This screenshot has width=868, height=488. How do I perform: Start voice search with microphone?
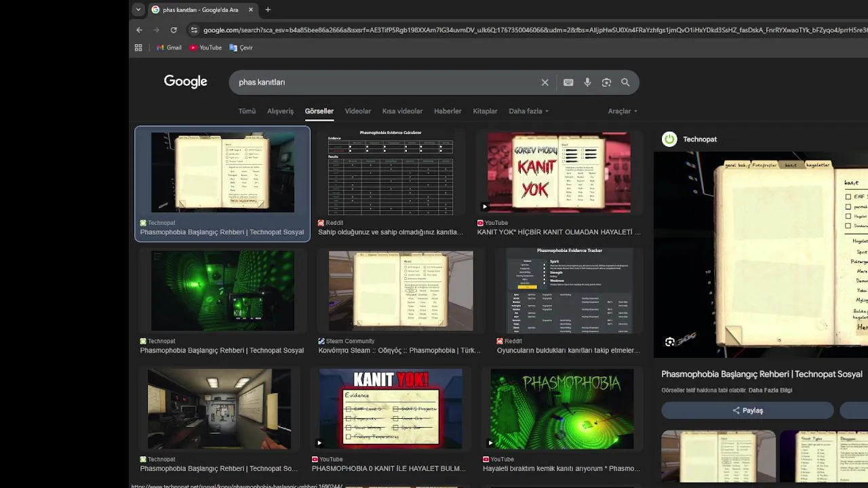pyautogui.click(x=587, y=82)
